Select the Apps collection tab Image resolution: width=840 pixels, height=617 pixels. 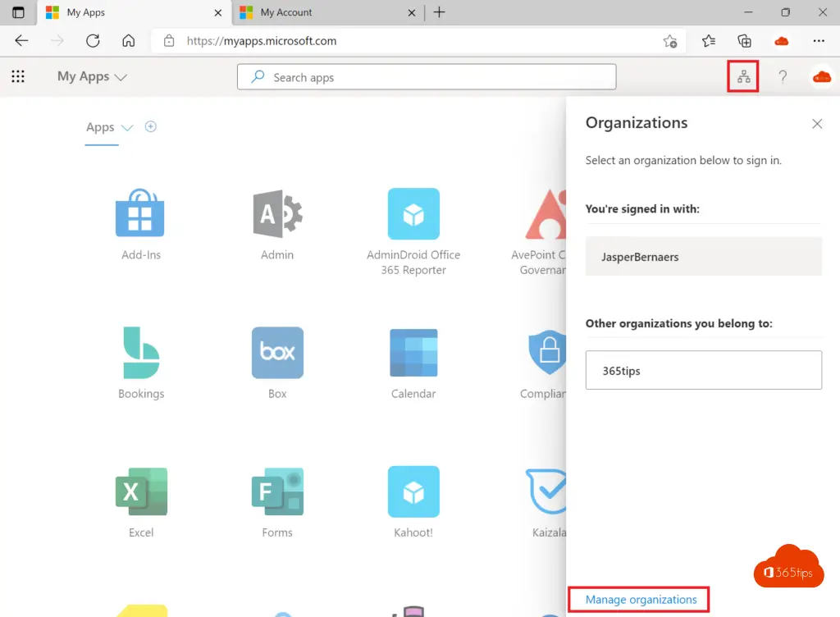pos(100,127)
